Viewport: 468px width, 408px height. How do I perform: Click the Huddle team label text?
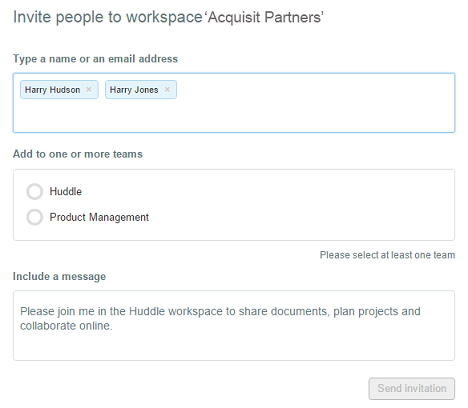pyautogui.click(x=66, y=191)
